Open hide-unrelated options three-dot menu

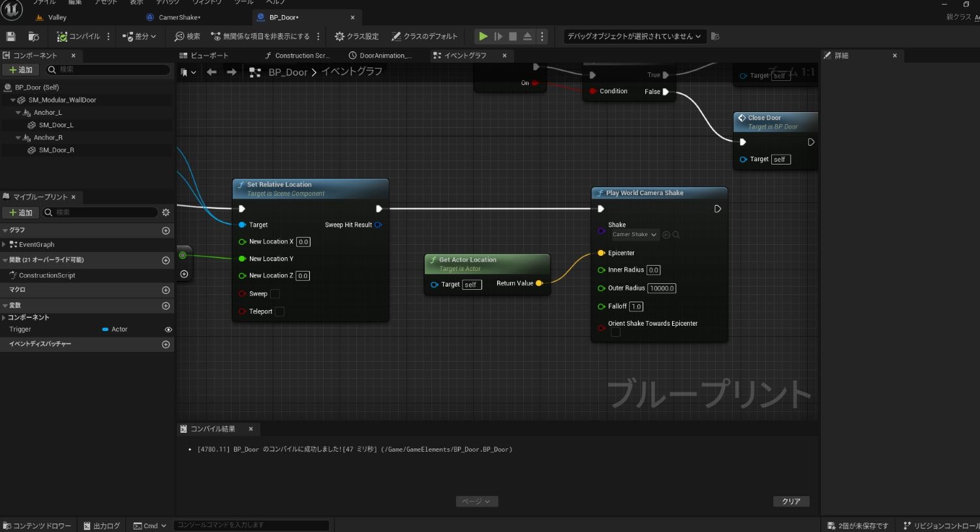coord(318,37)
